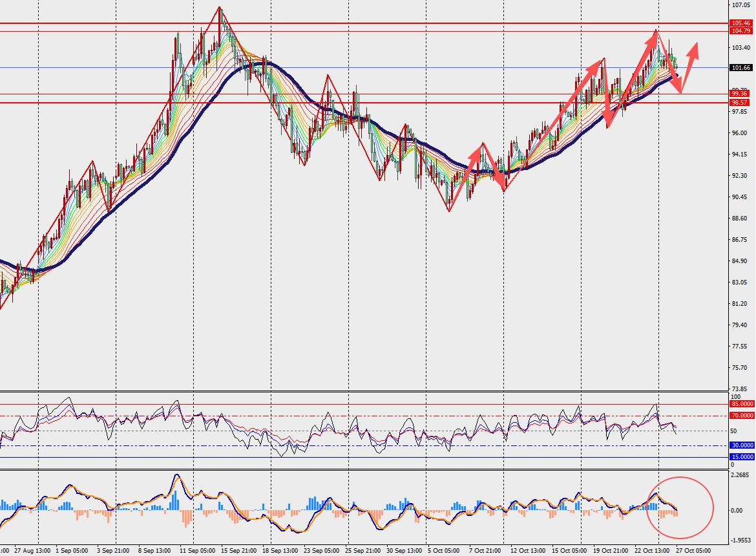Select 94.15 on the price scale
The height and width of the screenshot is (556, 756).
pos(740,155)
